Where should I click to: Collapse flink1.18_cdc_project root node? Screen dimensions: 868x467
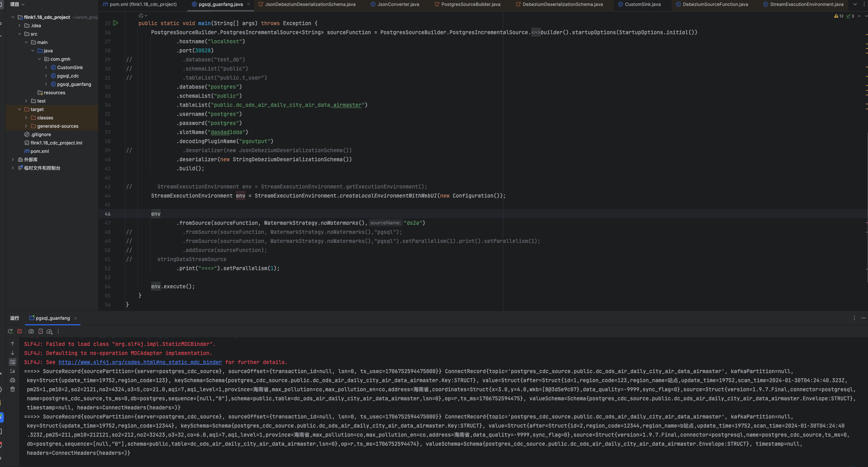coord(13,17)
